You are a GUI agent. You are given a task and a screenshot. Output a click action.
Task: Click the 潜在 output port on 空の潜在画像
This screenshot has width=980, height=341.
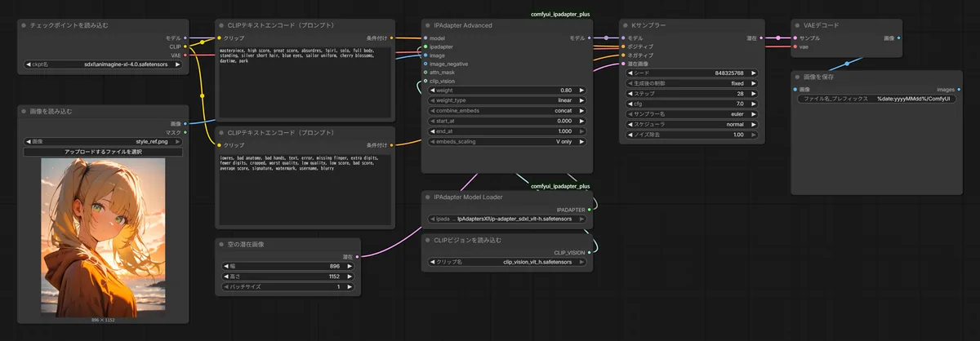pyautogui.click(x=358, y=257)
